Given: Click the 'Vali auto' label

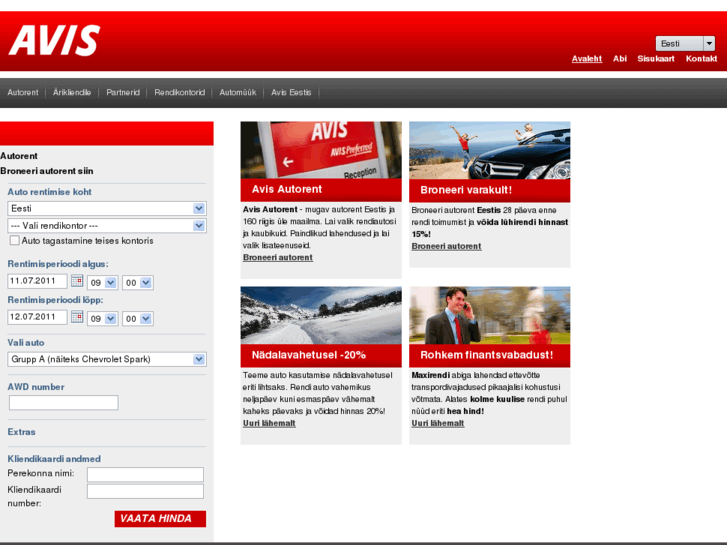Looking at the screenshot, I should [26, 343].
